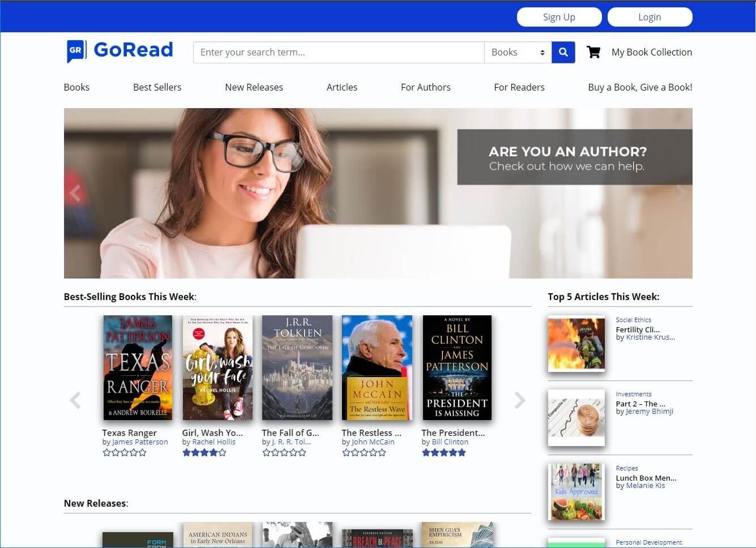Go to previous banner slide arrow
The width and height of the screenshot is (756, 548).
tap(75, 193)
